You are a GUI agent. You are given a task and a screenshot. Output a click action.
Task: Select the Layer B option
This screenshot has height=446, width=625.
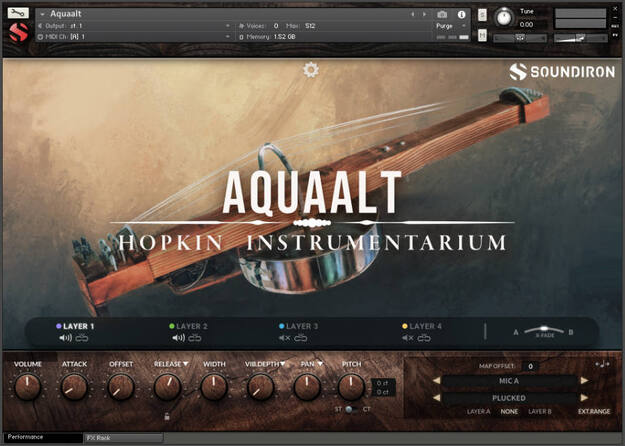[x=540, y=411]
